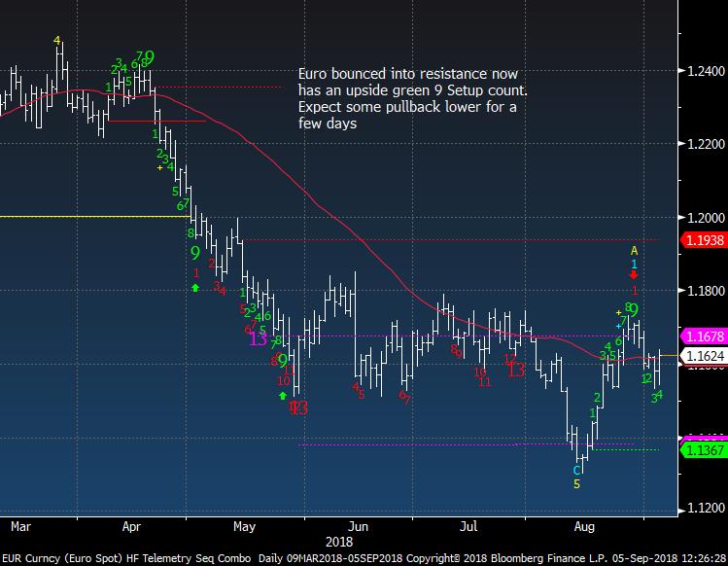The height and width of the screenshot is (566, 728).
Task: Select the Aug label on the time axis
Action: tap(584, 526)
